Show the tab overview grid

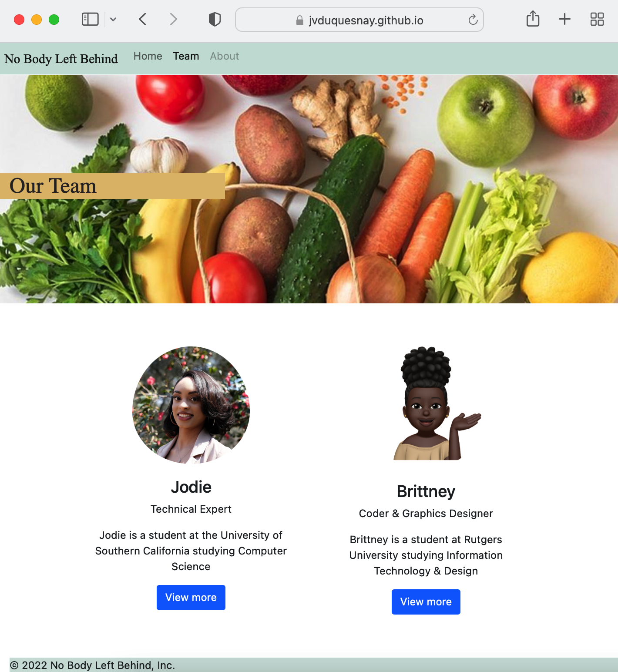click(x=597, y=19)
